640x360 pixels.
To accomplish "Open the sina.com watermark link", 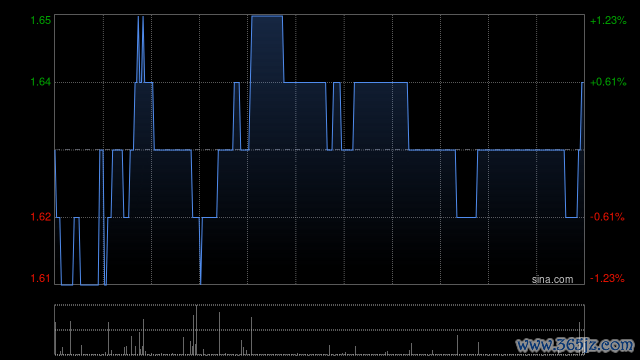I will click(x=552, y=280).
